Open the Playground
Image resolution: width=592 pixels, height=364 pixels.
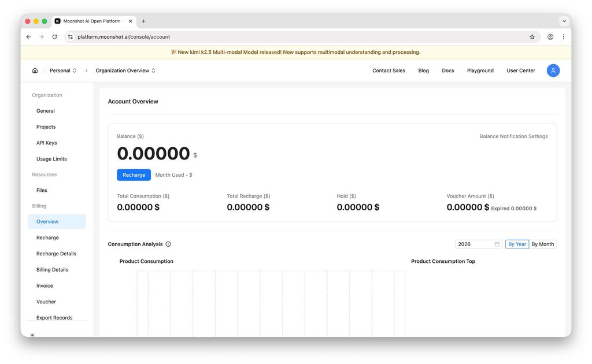point(480,70)
